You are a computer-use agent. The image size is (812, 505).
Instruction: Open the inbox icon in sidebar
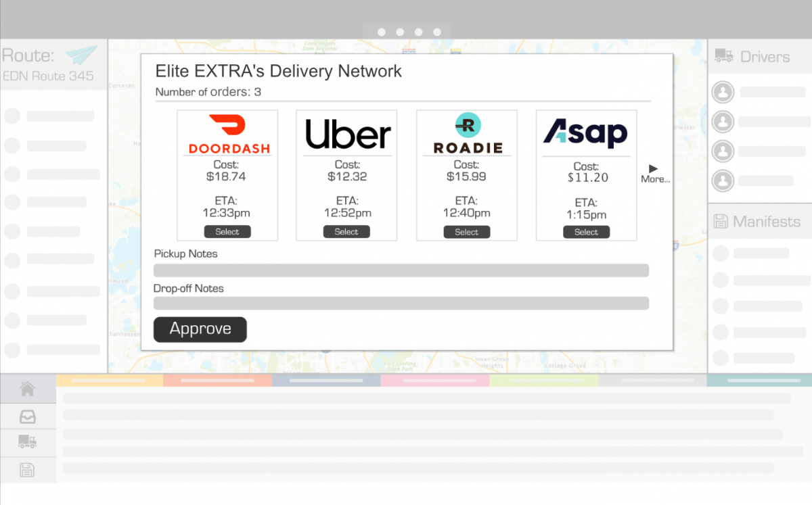pyautogui.click(x=27, y=416)
